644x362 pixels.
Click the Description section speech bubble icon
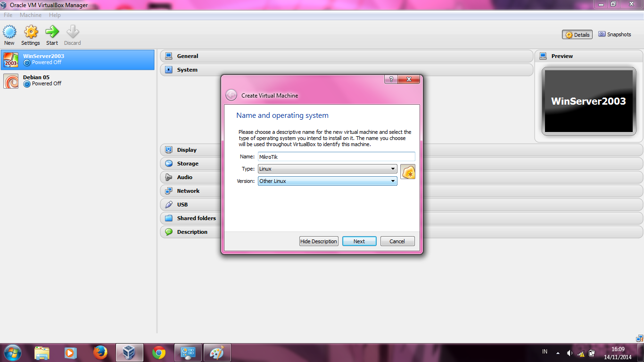point(168,232)
